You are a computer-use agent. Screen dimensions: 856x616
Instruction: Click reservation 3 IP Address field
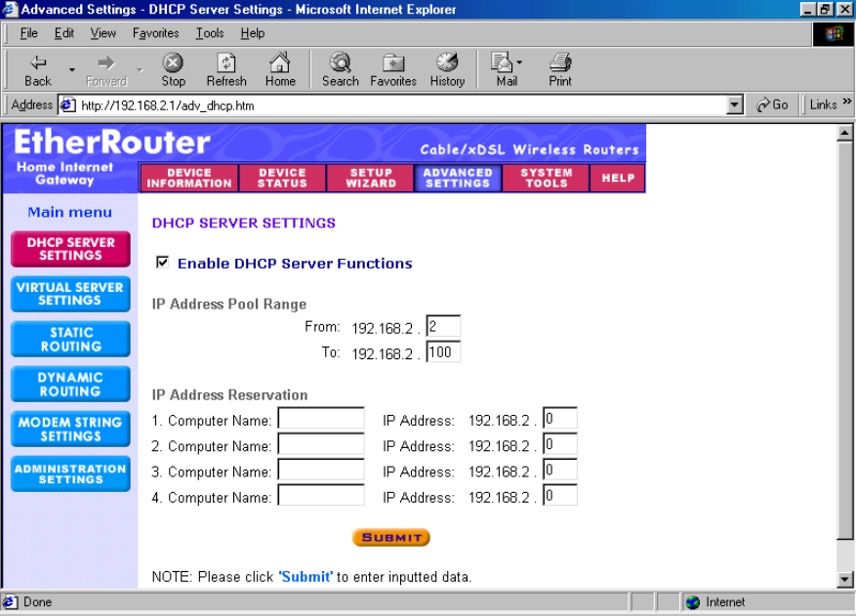pyautogui.click(x=560, y=470)
